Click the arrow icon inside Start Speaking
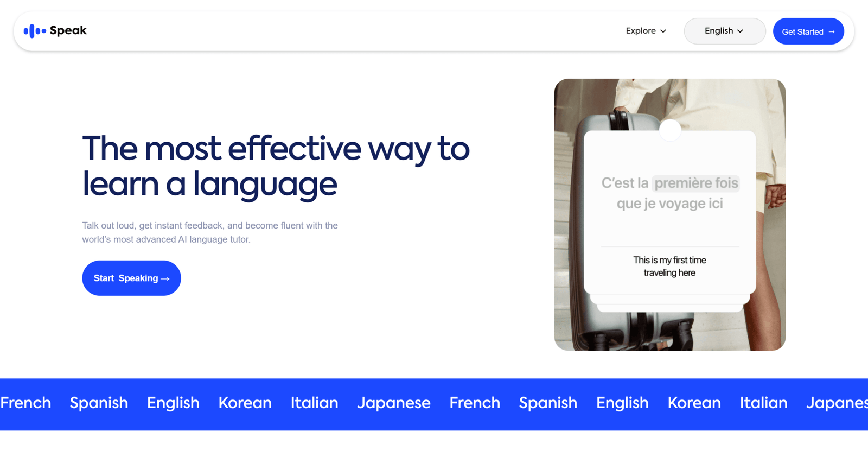 [x=165, y=278]
